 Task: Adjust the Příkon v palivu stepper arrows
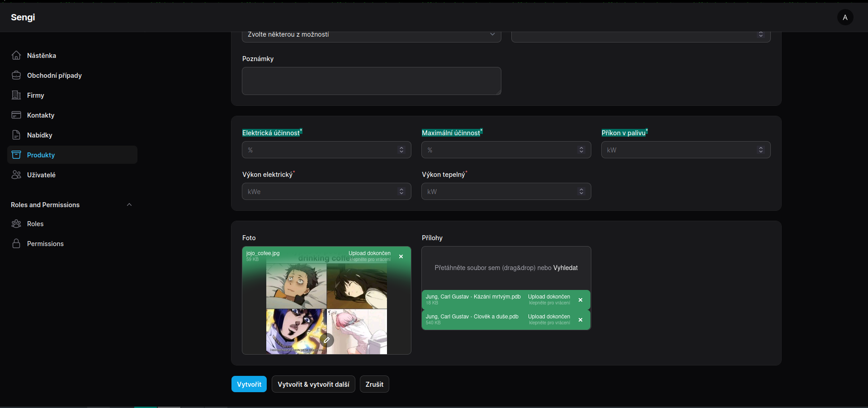tap(761, 150)
